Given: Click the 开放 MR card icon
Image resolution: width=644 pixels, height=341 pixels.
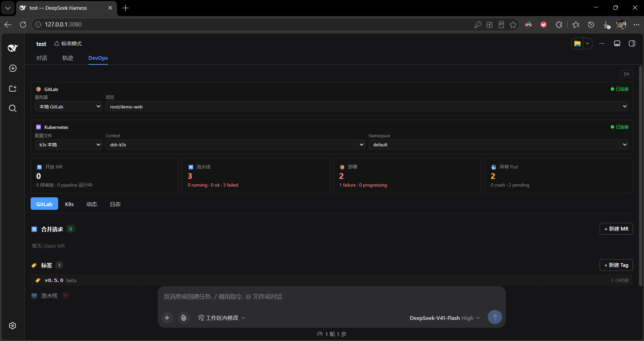Looking at the screenshot, I should [x=39, y=167].
